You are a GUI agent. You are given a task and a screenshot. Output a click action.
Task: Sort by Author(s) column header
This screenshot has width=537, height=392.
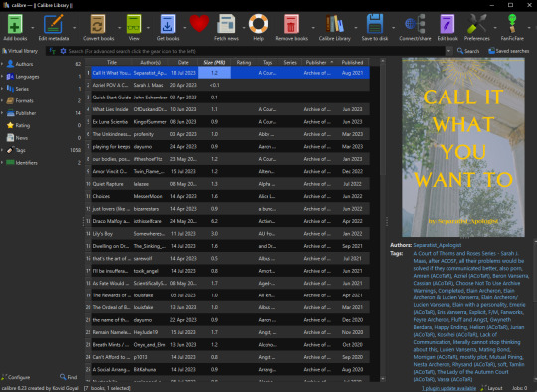click(151, 62)
